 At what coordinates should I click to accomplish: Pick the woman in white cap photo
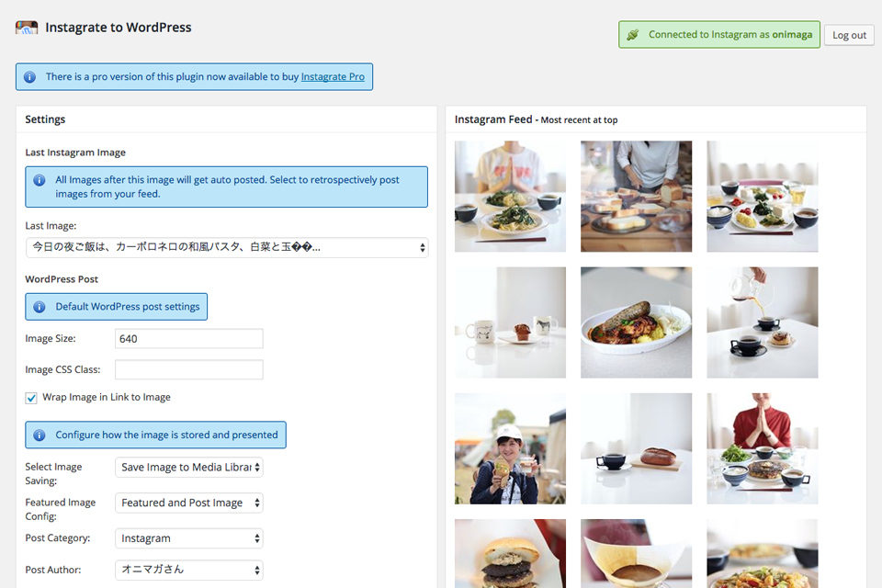[510, 448]
